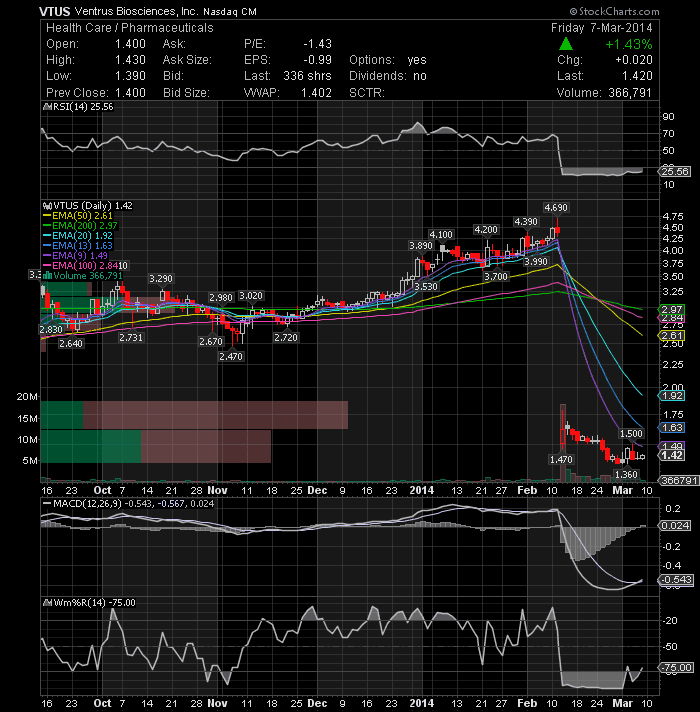Image resolution: width=700 pixels, height=712 pixels.
Task: Click the 1.360 low price label
Action: (626, 475)
